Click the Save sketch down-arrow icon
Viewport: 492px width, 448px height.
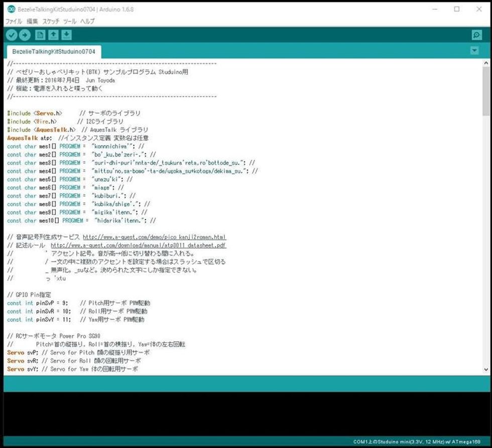[x=66, y=35]
